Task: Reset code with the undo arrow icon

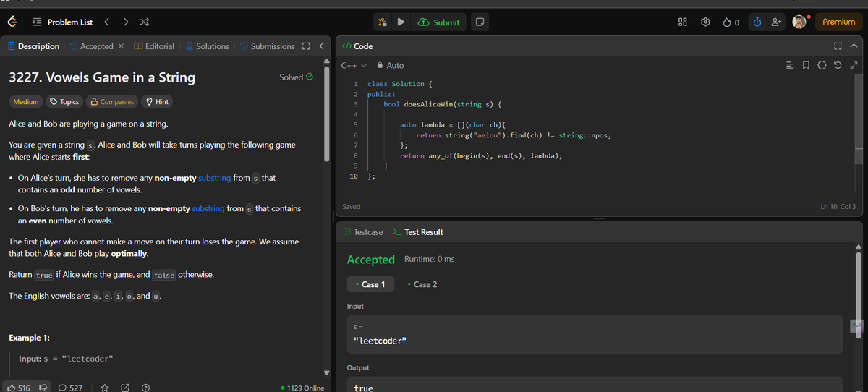Action: (838, 65)
